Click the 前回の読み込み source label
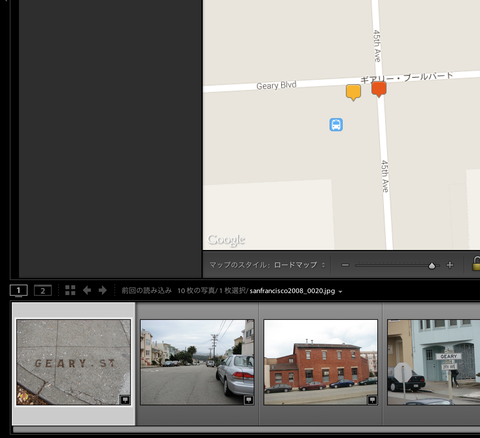 (x=146, y=291)
